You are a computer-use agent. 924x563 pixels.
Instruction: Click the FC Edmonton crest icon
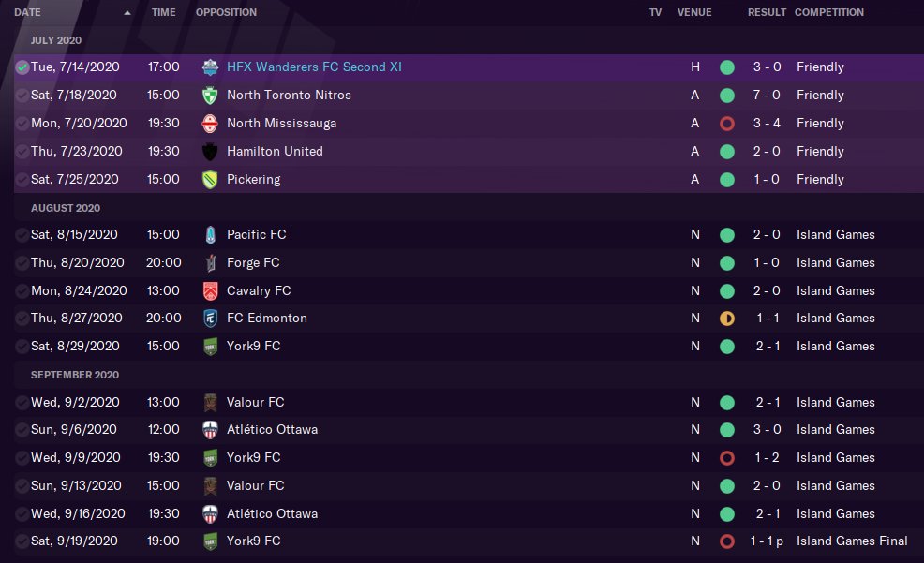point(210,319)
